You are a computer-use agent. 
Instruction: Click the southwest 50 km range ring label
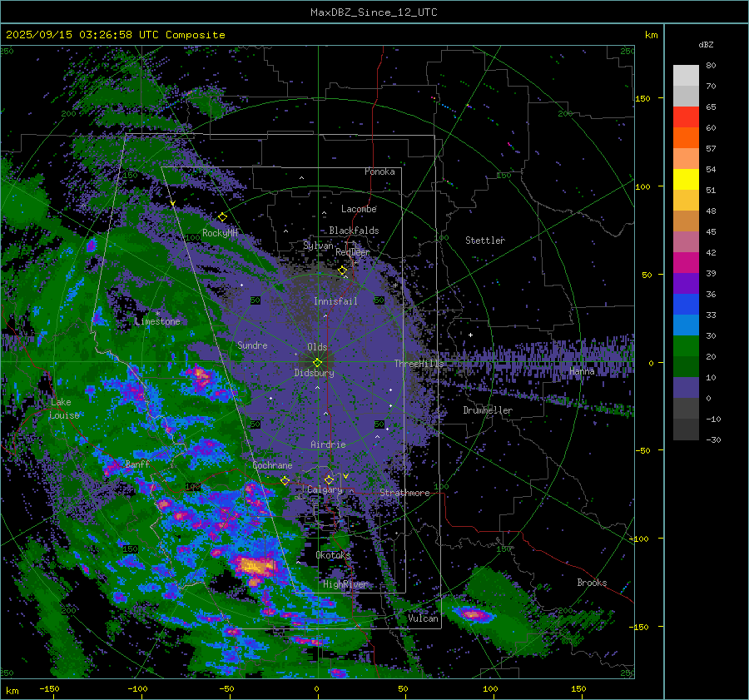pos(255,424)
